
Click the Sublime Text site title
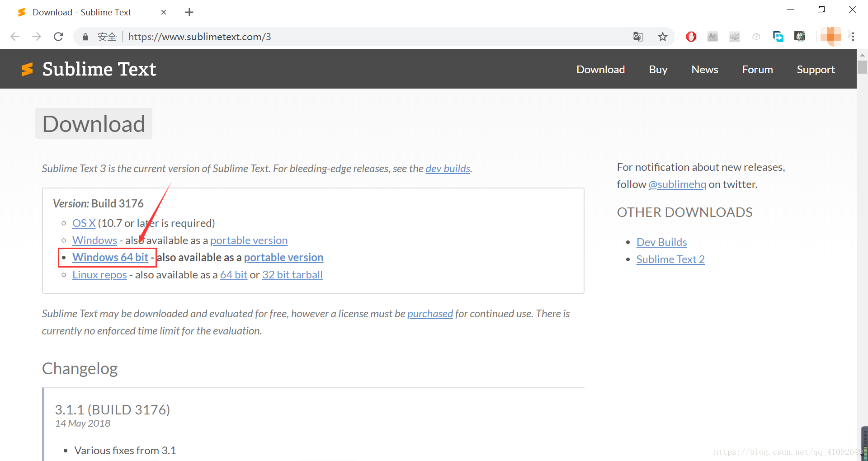click(x=99, y=69)
